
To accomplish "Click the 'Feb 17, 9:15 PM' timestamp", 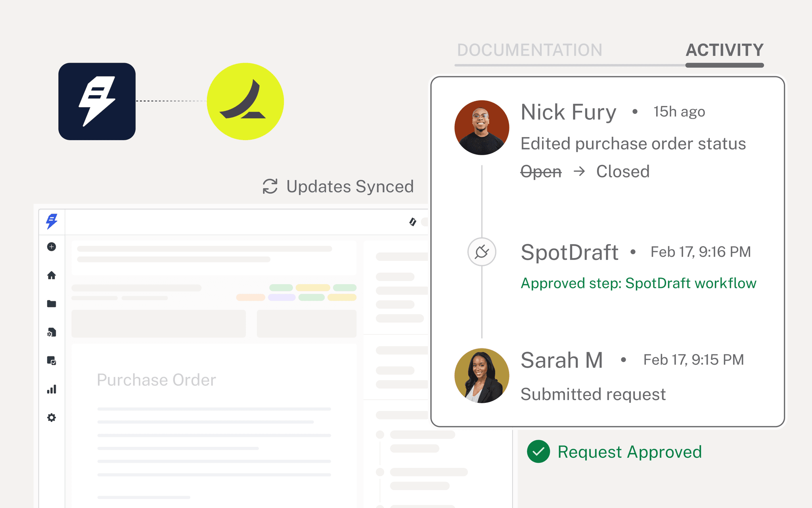I will [693, 360].
